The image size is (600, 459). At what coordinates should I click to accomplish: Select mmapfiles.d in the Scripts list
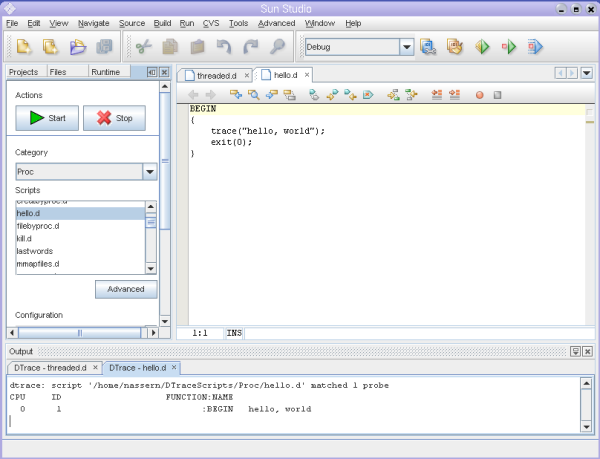(x=80, y=264)
